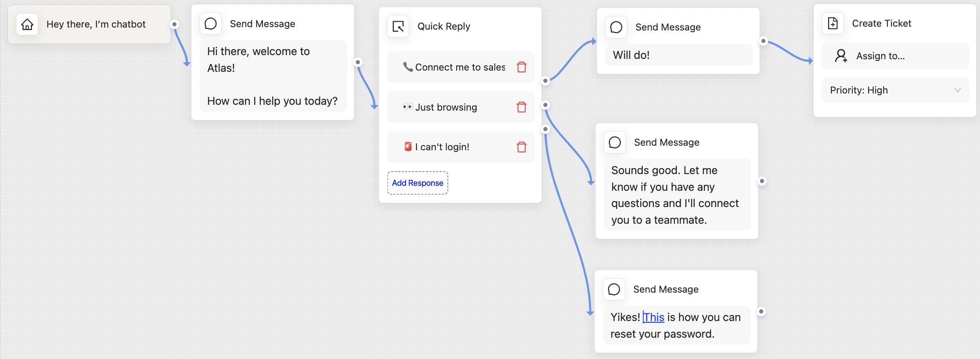Select the 'Just browsing' reply text
980x359 pixels.
[446, 107]
